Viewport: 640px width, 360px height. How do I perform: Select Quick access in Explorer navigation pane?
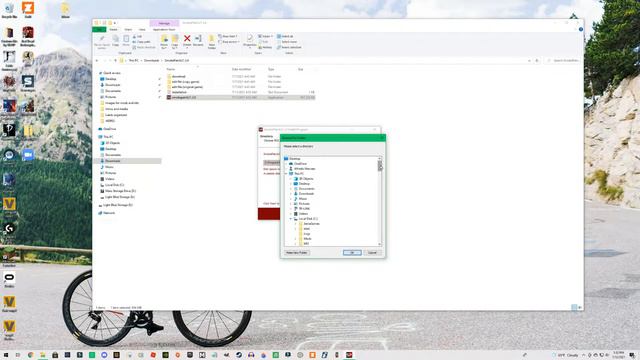pos(111,73)
